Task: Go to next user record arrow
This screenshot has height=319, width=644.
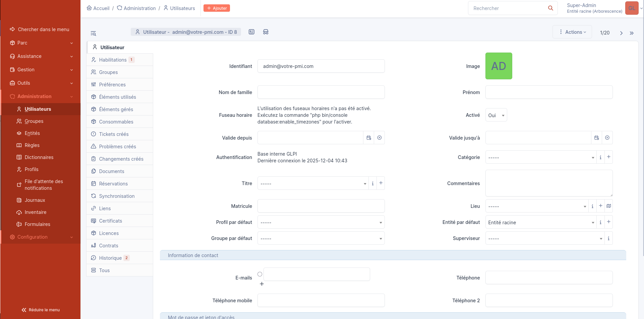Action: 621,33
